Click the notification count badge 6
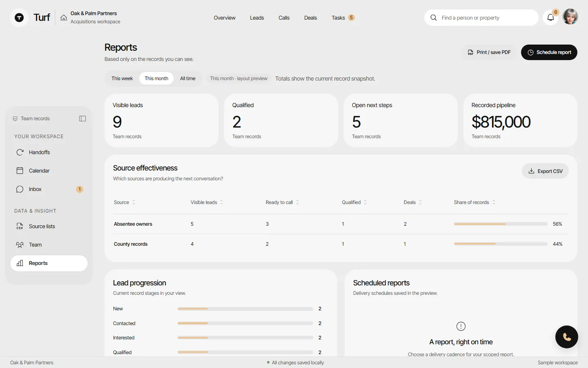 tap(556, 12)
